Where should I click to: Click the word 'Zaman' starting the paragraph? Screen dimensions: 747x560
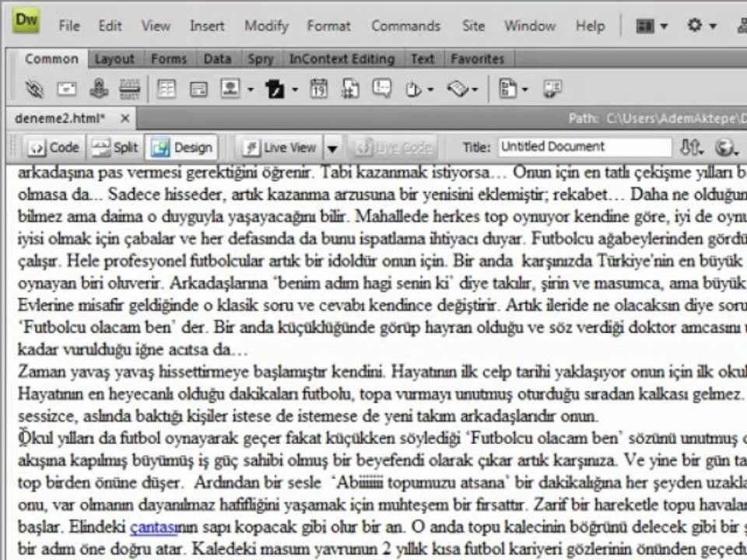tap(41, 372)
